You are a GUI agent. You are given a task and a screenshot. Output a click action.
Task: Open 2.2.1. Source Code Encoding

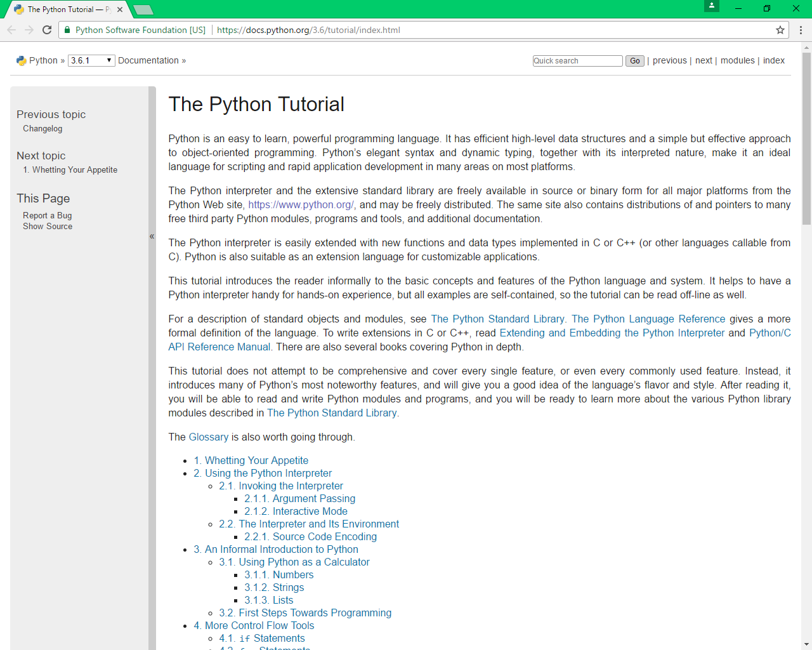click(x=311, y=536)
